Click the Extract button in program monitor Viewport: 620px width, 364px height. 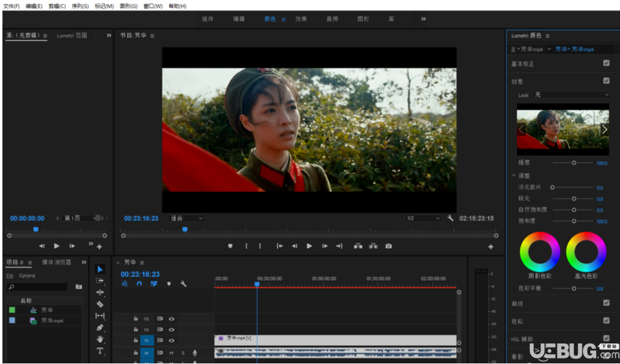[373, 246]
